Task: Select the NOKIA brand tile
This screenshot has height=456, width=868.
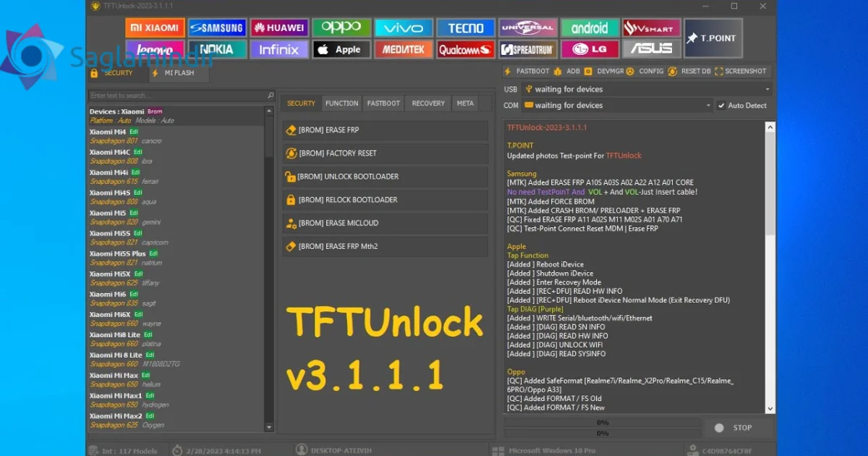Action: click(216, 49)
